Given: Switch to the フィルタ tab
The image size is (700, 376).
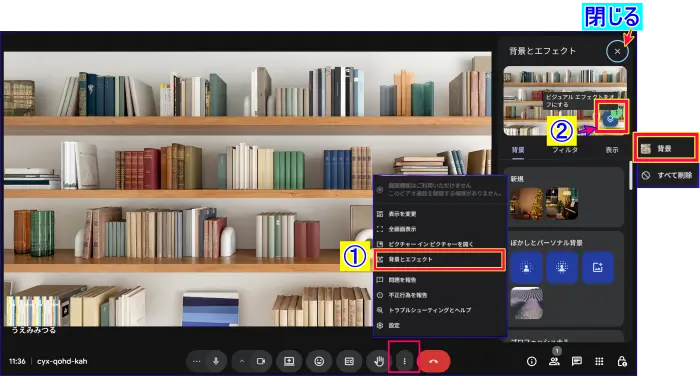Looking at the screenshot, I should (x=565, y=150).
